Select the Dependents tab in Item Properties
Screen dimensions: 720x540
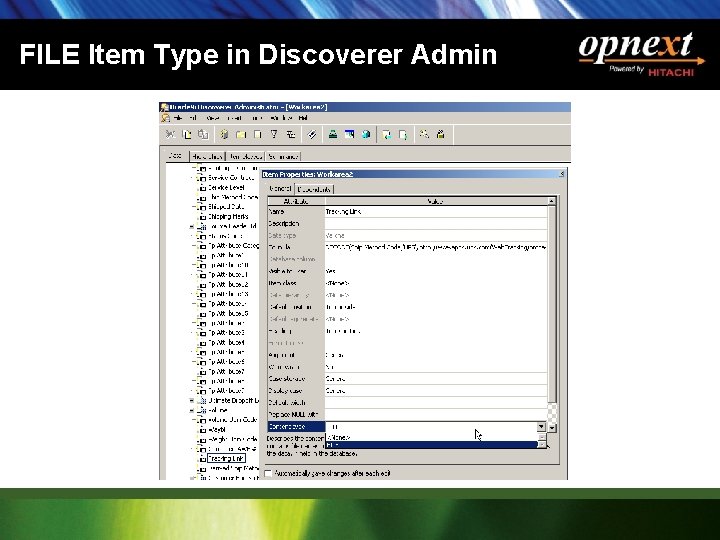pos(314,189)
